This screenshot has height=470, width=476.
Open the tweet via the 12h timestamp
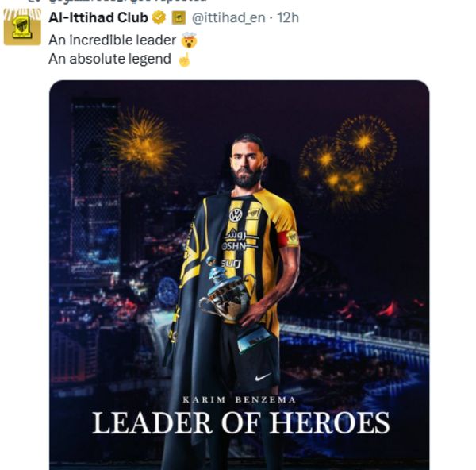(287, 17)
